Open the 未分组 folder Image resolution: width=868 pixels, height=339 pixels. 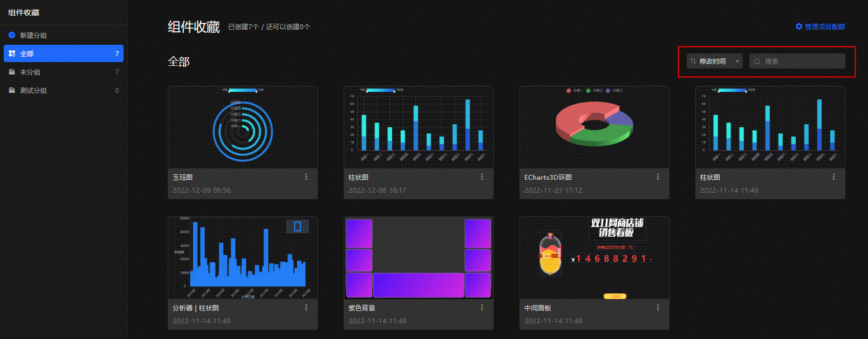point(64,72)
